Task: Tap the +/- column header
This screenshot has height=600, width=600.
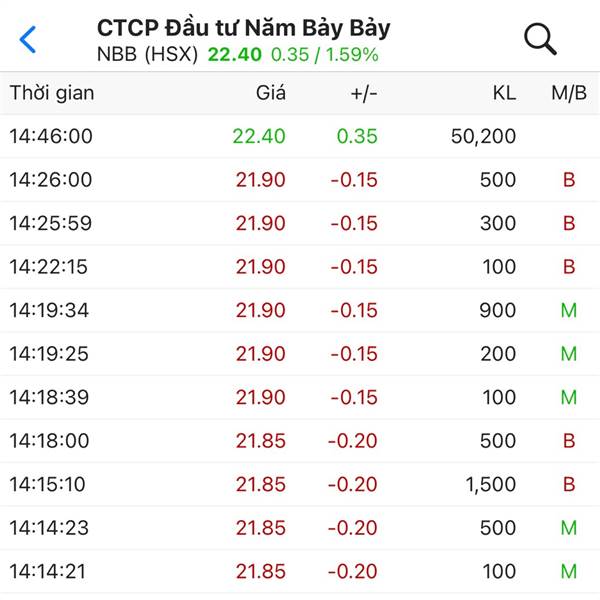Action: [x=364, y=93]
